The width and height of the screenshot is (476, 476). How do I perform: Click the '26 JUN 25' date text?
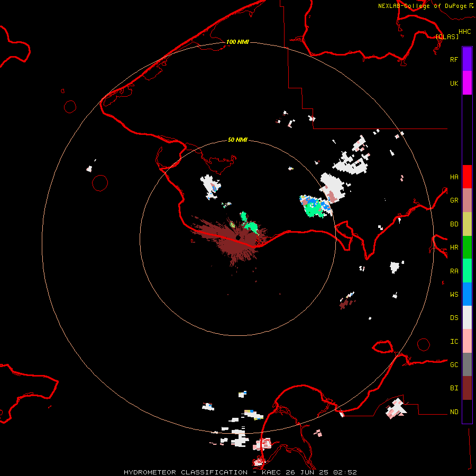click(308, 472)
